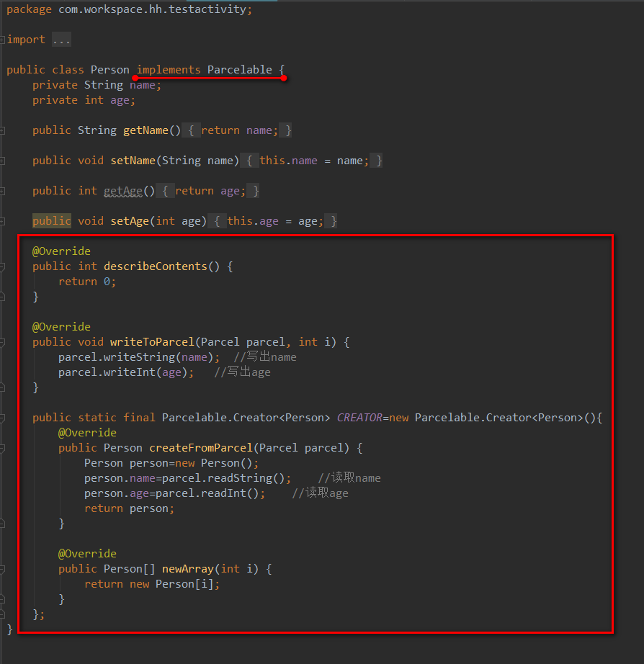
Task: Click the comment "//写出name"
Action: point(265,357)
